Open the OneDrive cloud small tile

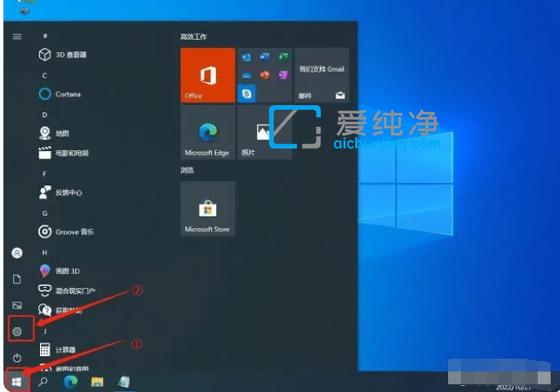[x=247, y=75]
